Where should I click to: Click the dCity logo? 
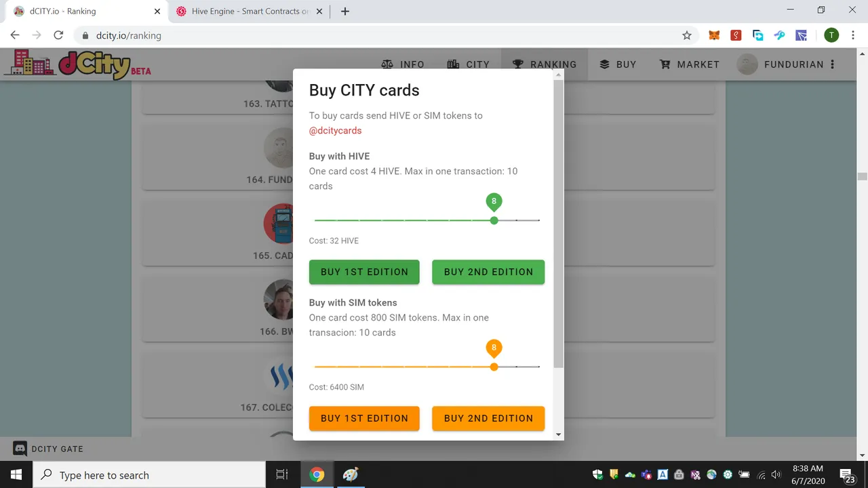[x=77, y=64]
